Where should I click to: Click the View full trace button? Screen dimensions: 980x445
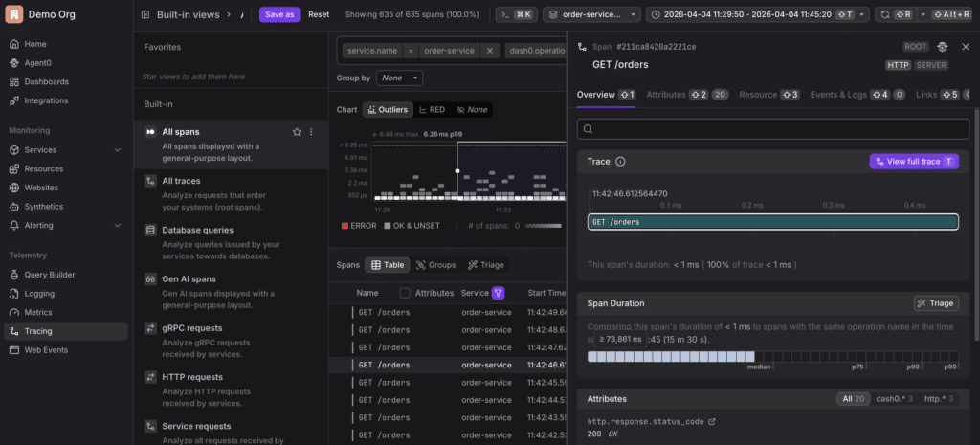[913, 162]
